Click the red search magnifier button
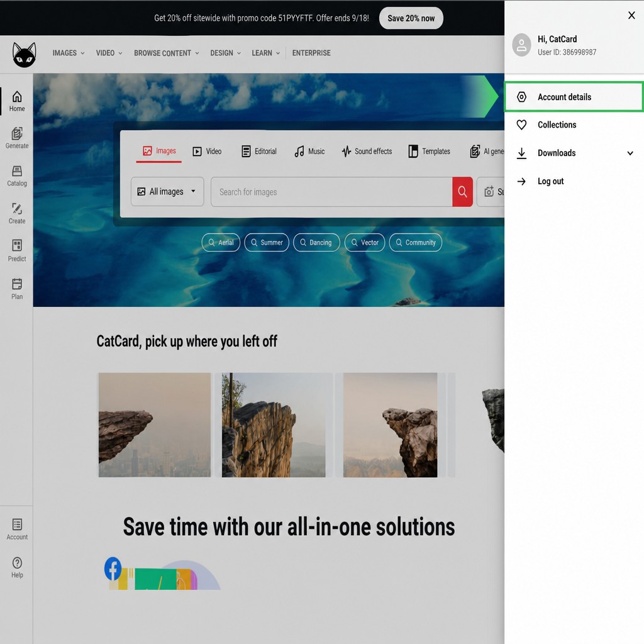Screen dimensions: 644x644 (x=462, y=192)
